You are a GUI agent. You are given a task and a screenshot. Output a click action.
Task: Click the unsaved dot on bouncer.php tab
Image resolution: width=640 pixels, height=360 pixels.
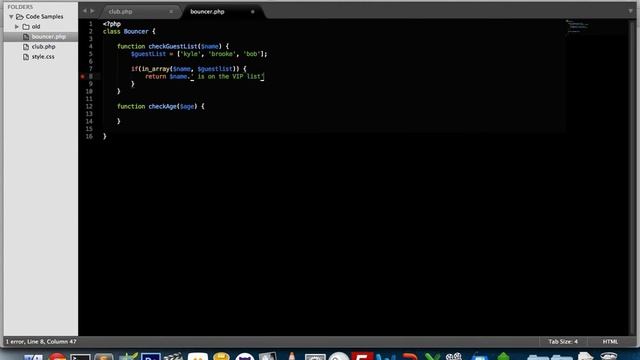tap(253, 11)
